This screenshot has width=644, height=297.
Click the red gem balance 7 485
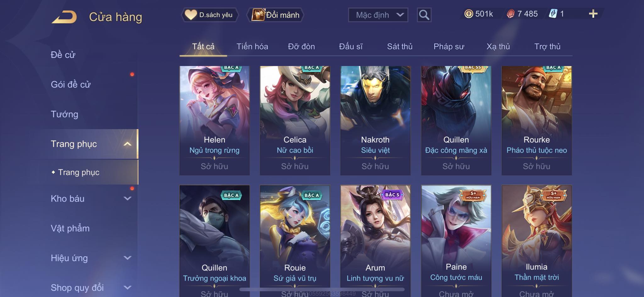522,14
